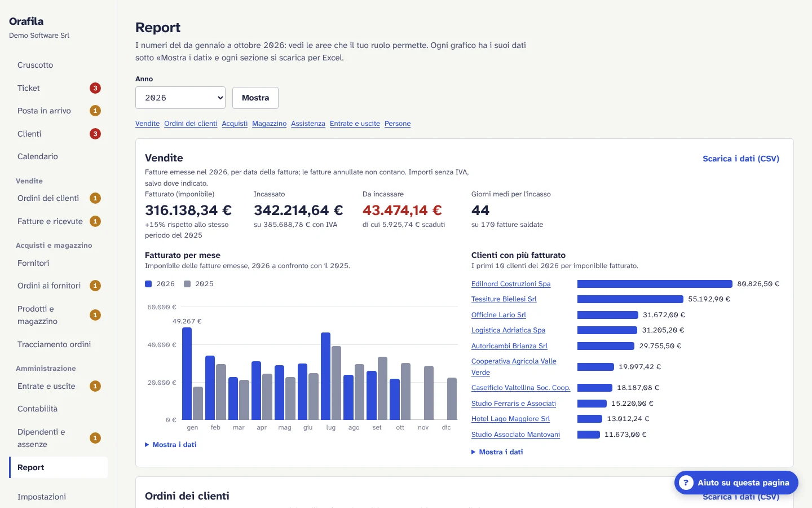The image size is (812, 508).
Task: Open Clienti in the sidebar
Action: click(x=59, y=134)
